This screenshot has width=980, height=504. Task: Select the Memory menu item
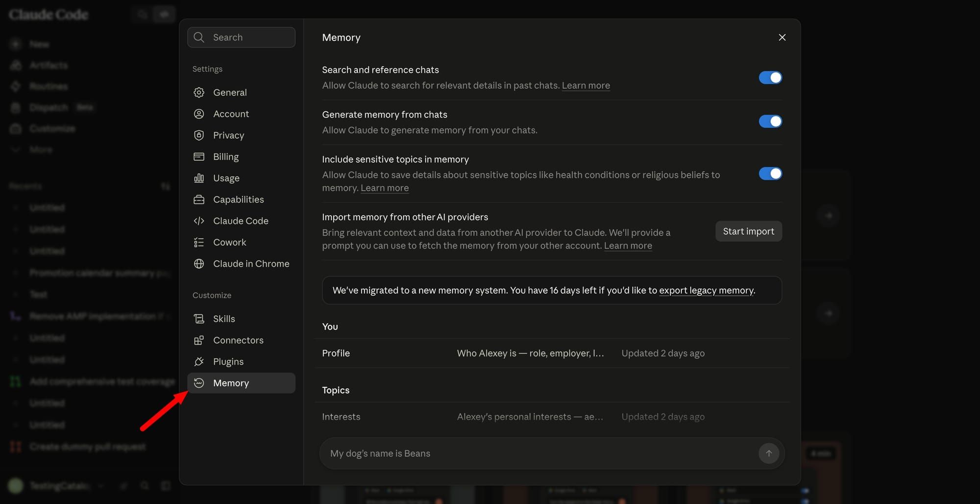pyautogui.click(x=241, y=383)
